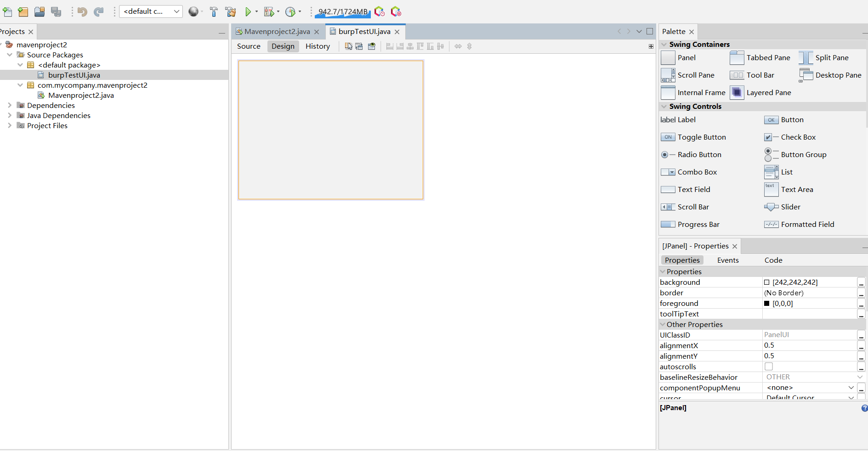868x451 pixels.
Task: Select the Slider component in the Palette
Action: [x=782, y=207]
